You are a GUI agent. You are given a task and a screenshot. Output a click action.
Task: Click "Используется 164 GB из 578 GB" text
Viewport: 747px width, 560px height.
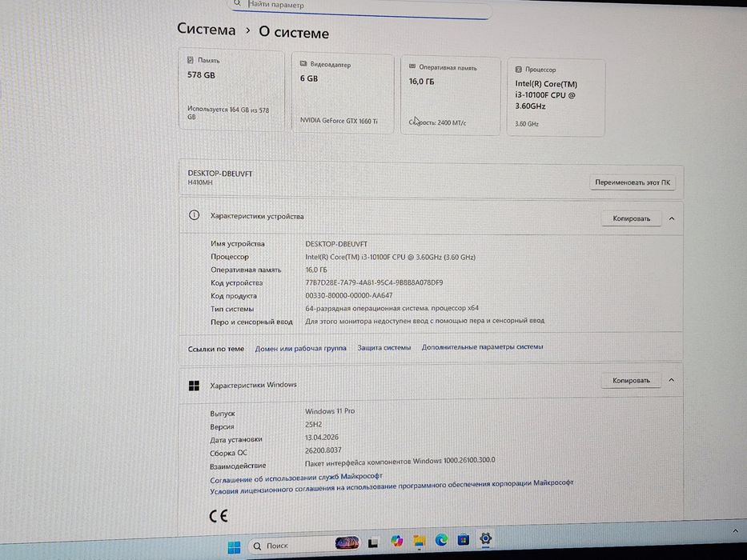click(227, 113)
